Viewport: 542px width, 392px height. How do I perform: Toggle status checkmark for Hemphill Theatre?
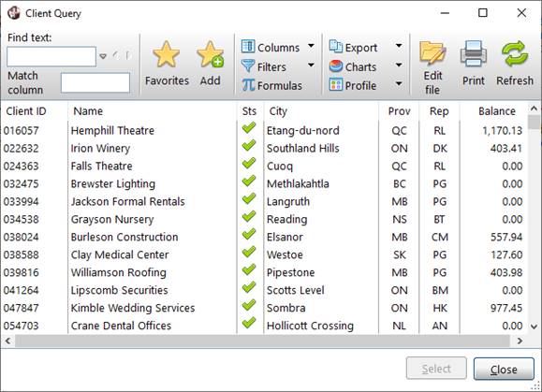click(x=249, y=128)
